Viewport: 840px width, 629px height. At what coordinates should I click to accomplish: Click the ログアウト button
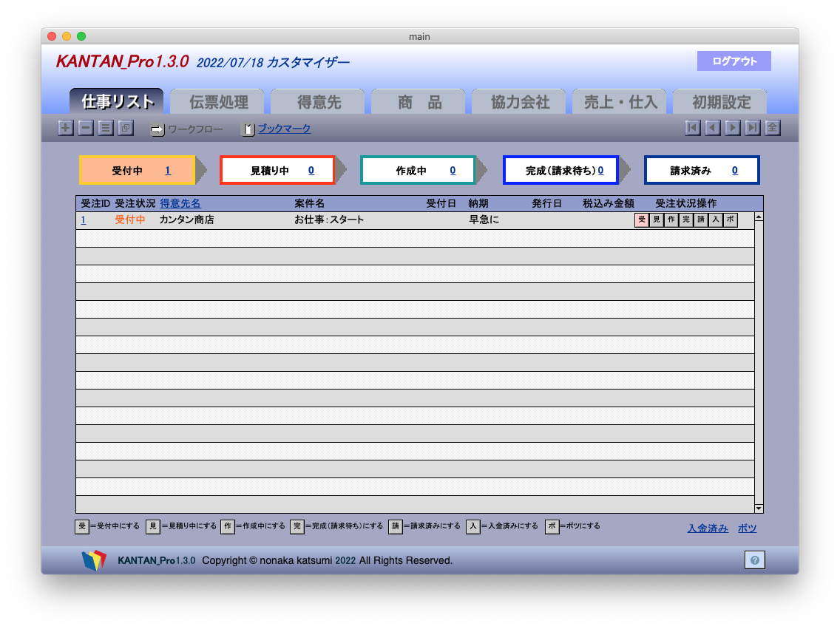[734, 61]
